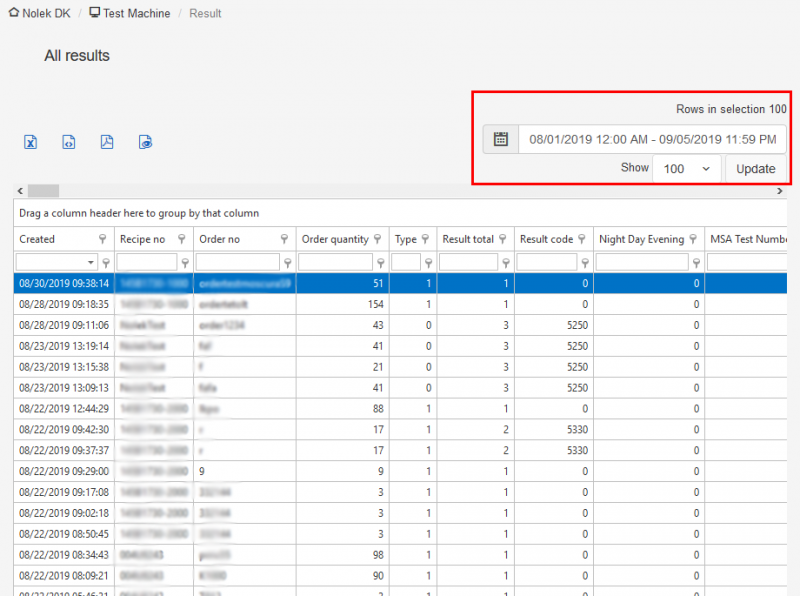800x596 pixels.
Task: Click Created filter row condition icon
Action: pyautogui.click(x=106, y=262)
